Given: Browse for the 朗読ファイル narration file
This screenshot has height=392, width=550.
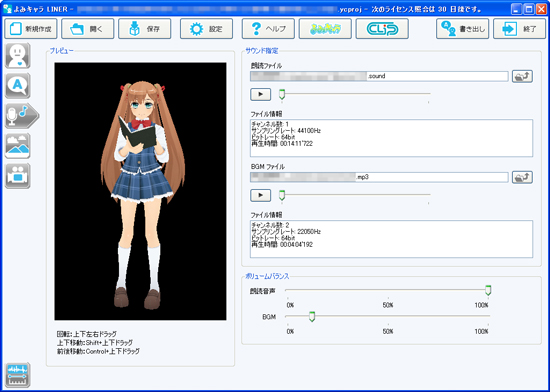Looking at the screenshot, I should tap(522, 76).
